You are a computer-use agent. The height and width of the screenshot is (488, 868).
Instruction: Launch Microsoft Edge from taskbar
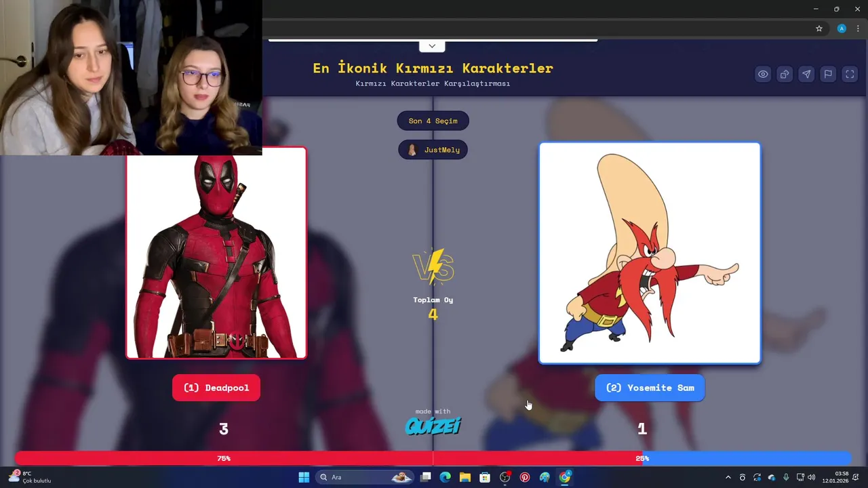point(446,477)
